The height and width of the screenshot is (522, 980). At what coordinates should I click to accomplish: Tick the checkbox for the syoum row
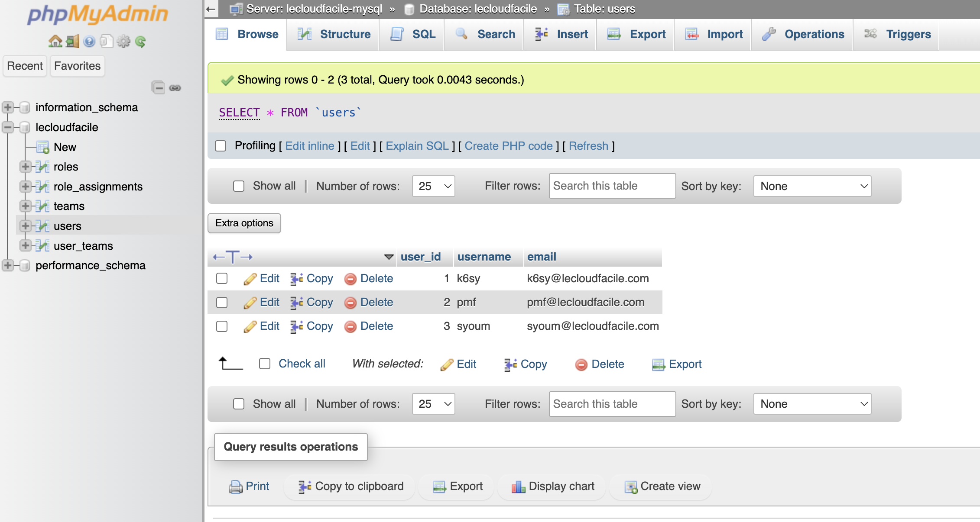222,326
